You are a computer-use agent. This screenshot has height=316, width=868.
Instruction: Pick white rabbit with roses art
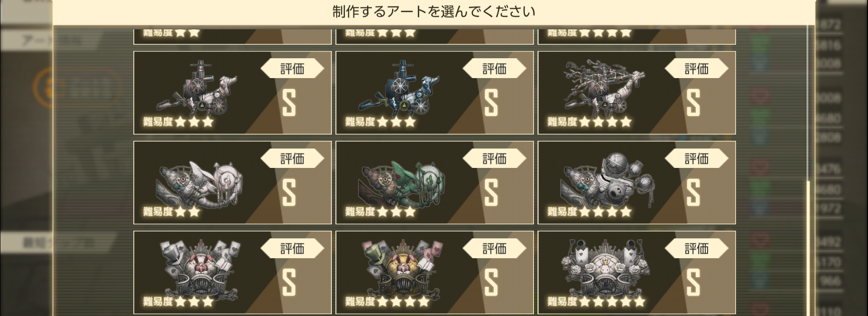(604, 267)
